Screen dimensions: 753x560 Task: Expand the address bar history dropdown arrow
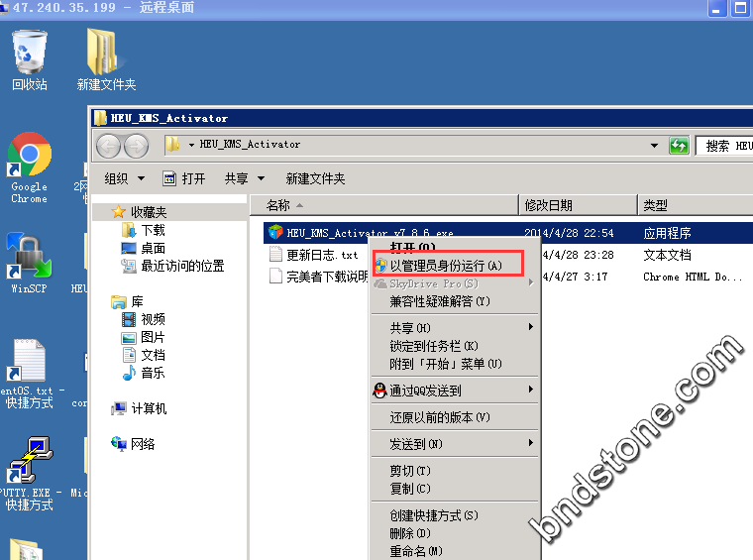654,146
